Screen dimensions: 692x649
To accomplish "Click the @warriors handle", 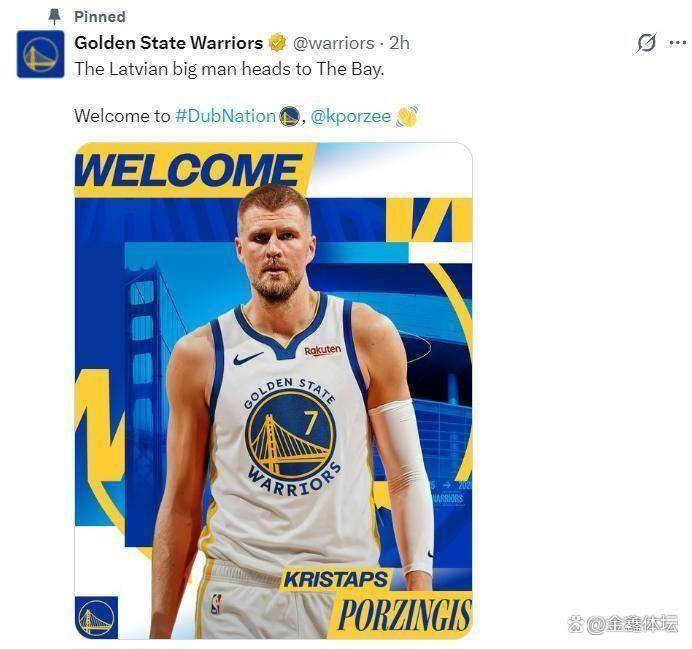I will tap(333, 43).
